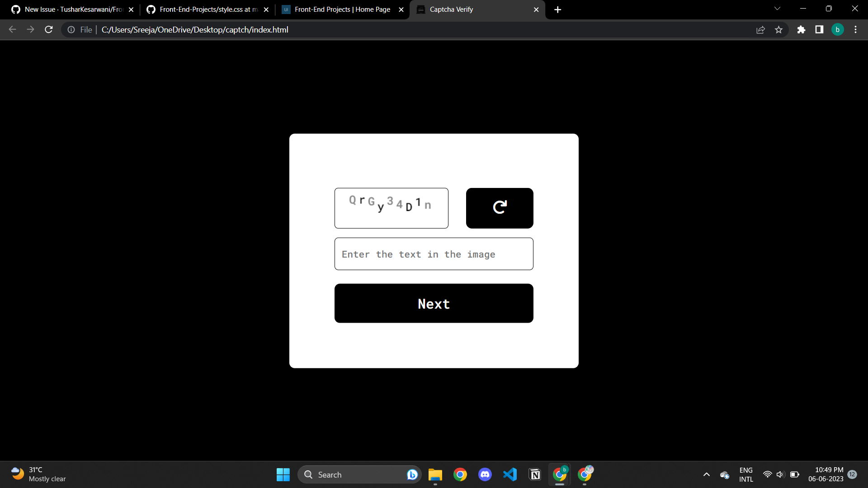Reload the current page
The height and width of the screenshot is (488, 868).
tap(48, 29)
